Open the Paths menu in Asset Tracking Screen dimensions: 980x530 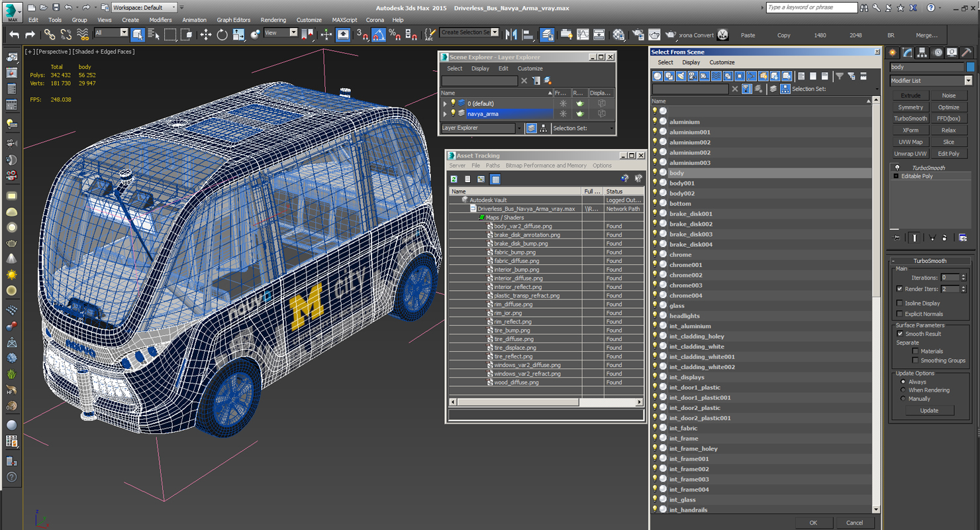(493, 166)
